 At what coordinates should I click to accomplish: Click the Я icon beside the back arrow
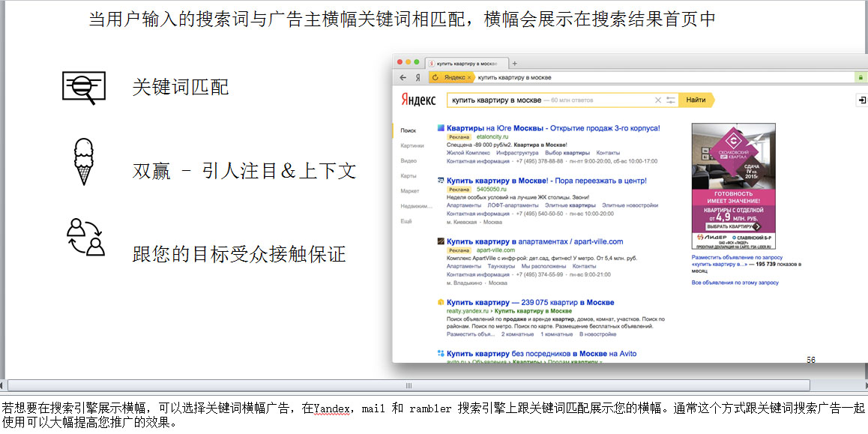click(418, 77)
